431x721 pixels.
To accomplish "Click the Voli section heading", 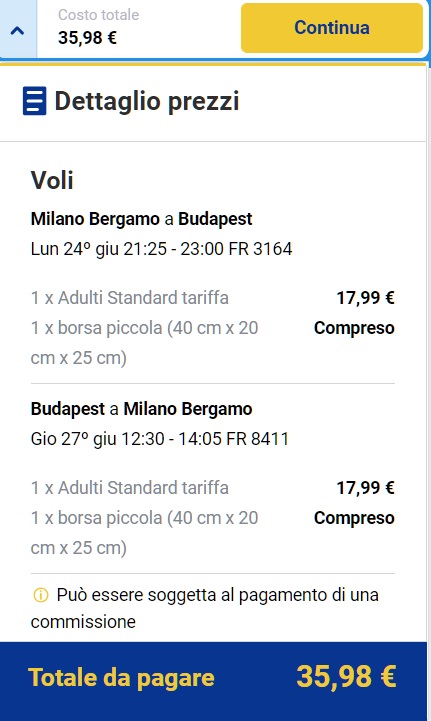I will (x=52, y=180).
